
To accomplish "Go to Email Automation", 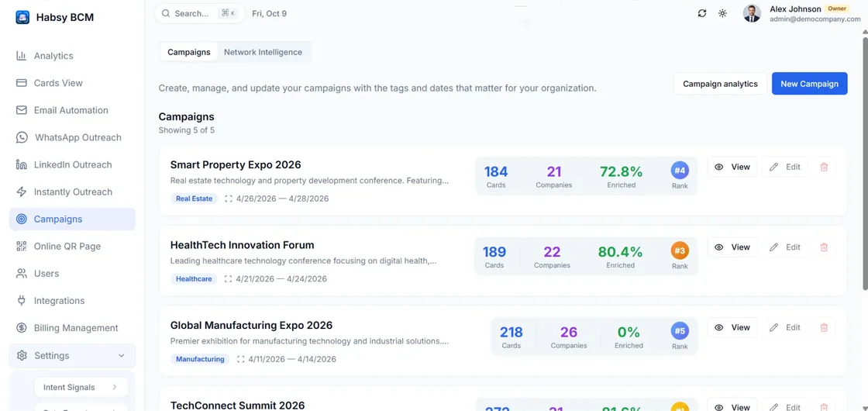I will point(72,110).
